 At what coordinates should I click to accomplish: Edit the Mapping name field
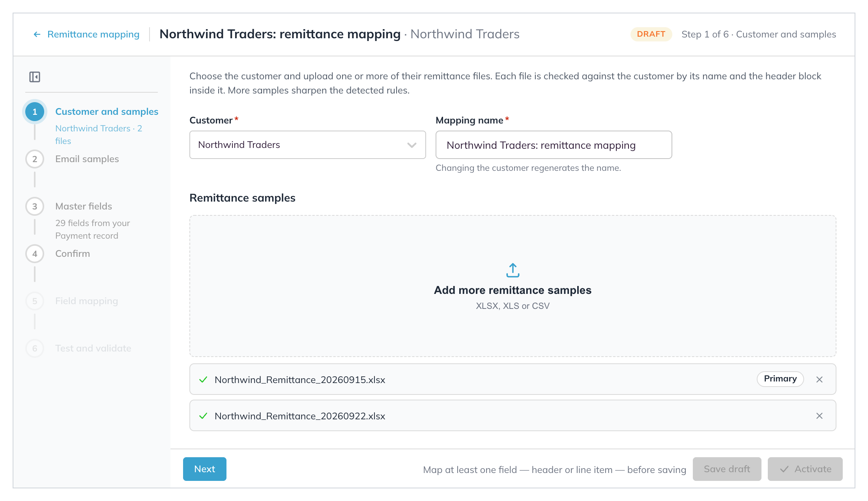click(554, 145)
